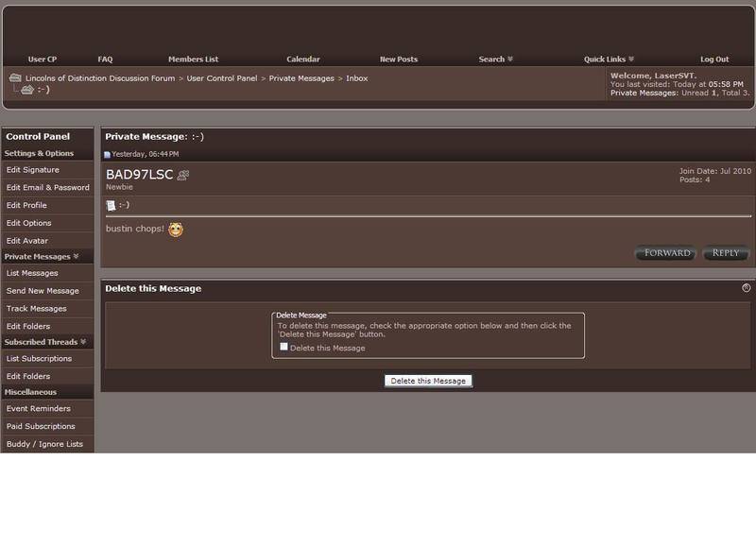Select Send New Message in sidebar
Image resolution: width=756 pixels, height=546 pixels.
tap(43, 291)
